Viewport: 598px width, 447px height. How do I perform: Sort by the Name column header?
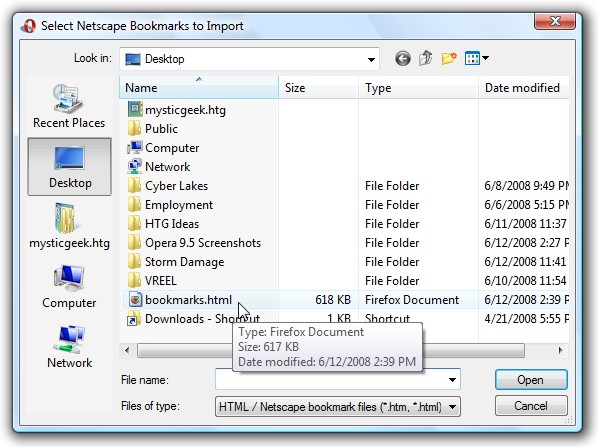pos(199,87)
